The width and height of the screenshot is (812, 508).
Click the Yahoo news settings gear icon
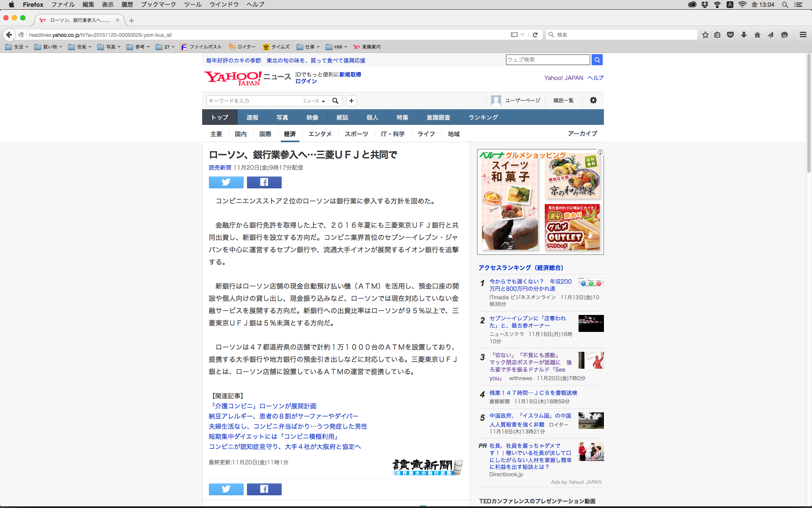(593, 100)
